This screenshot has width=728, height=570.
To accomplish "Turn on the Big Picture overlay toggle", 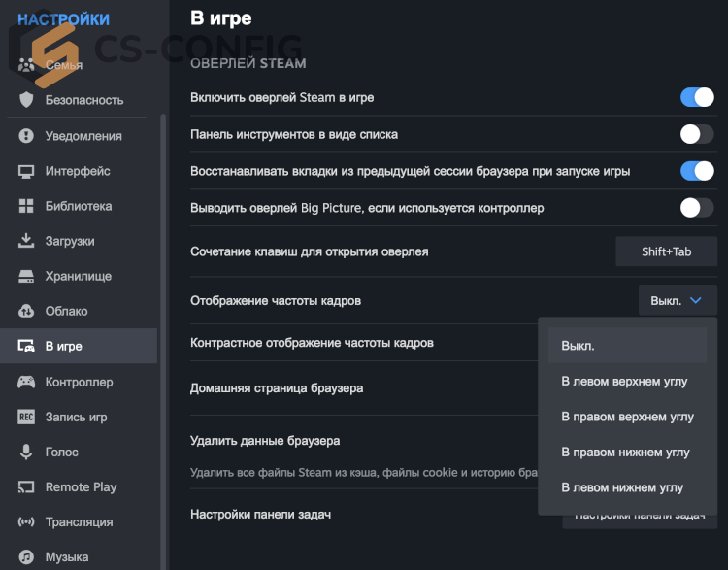I will click(697, 208).
